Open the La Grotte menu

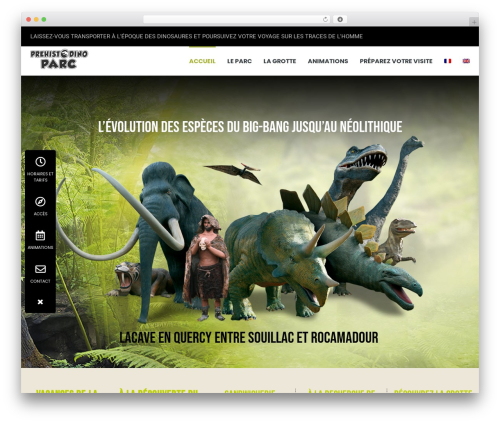[x=280, y=61]
